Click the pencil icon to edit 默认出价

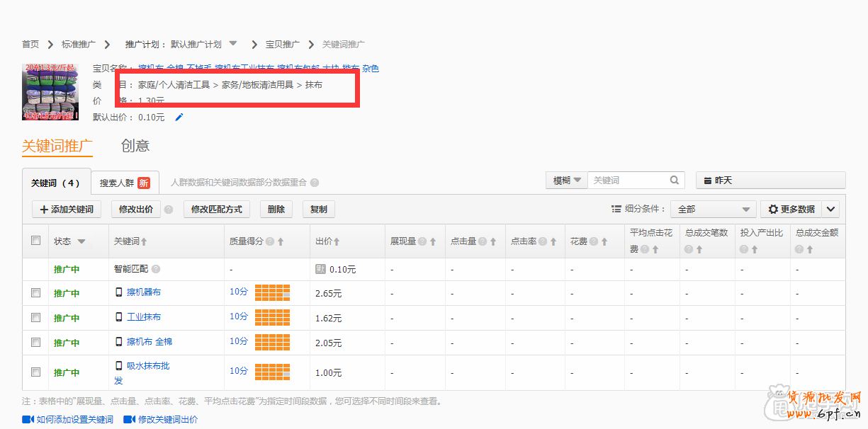[x=179, y=118]
